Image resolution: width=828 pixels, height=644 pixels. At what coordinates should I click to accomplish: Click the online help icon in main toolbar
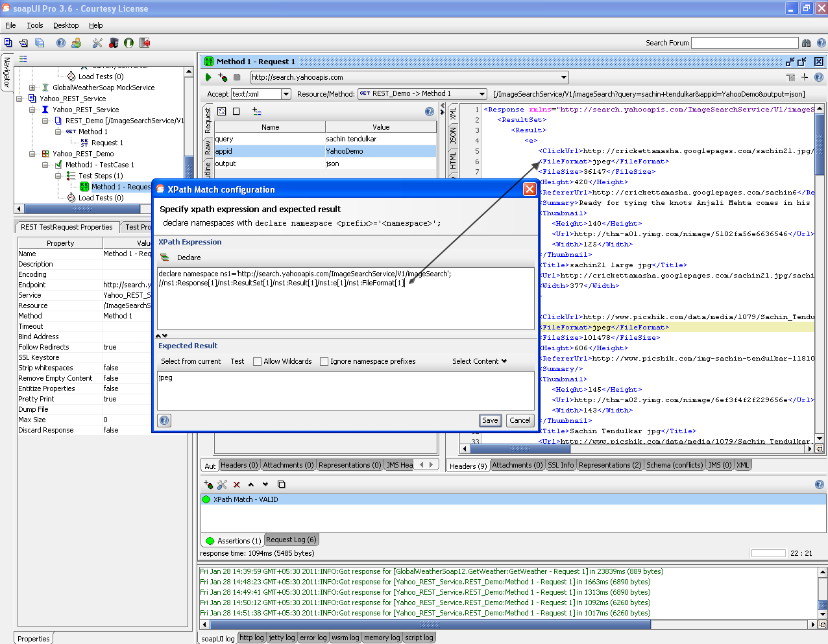[x=61, y=43]
